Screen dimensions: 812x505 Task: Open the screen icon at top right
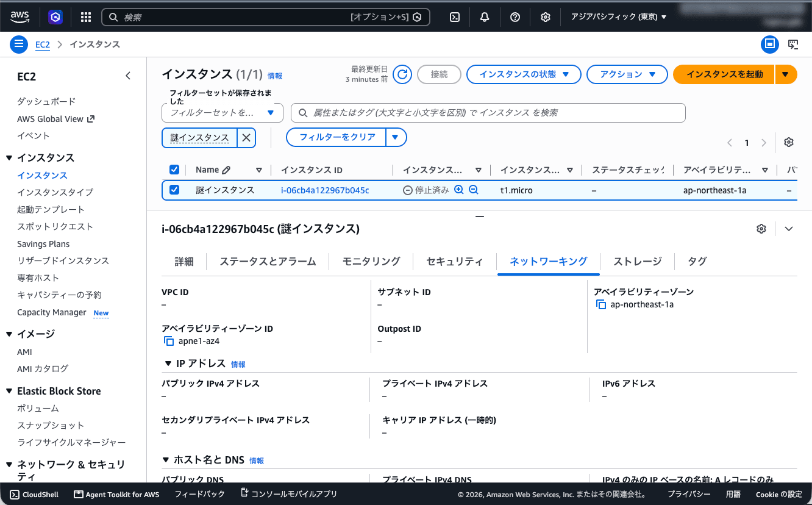coord(793,44)
